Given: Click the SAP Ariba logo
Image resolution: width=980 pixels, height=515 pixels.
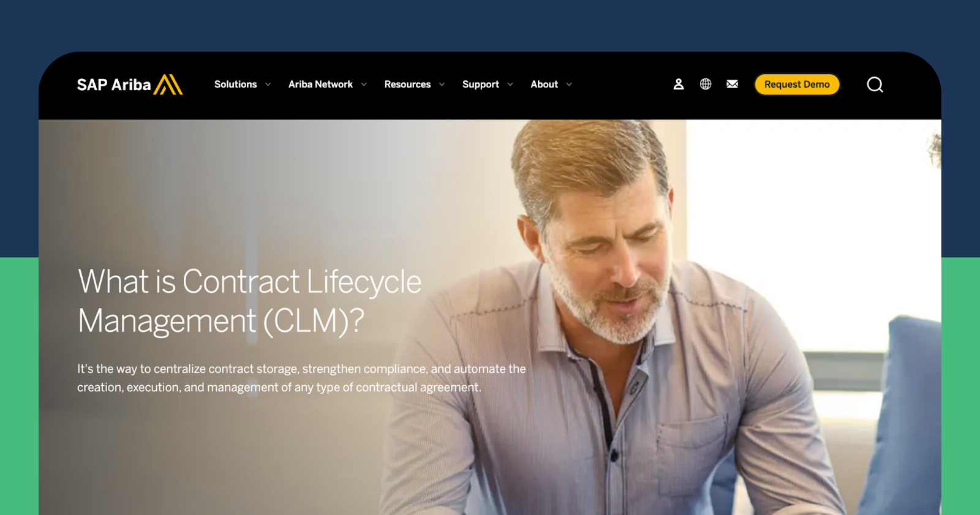Looking at the screenshot, I should [130, 85].
